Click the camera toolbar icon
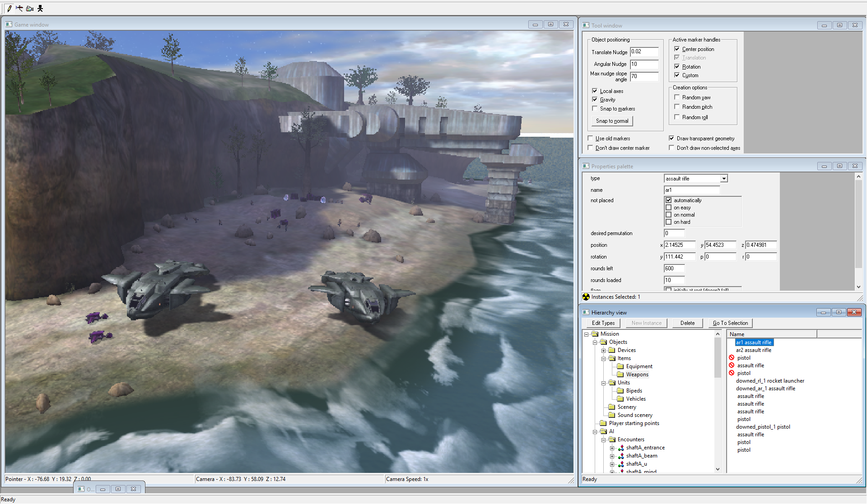This screenshot has width=867, height=504. pyautogui.click(x=30, y=8)
